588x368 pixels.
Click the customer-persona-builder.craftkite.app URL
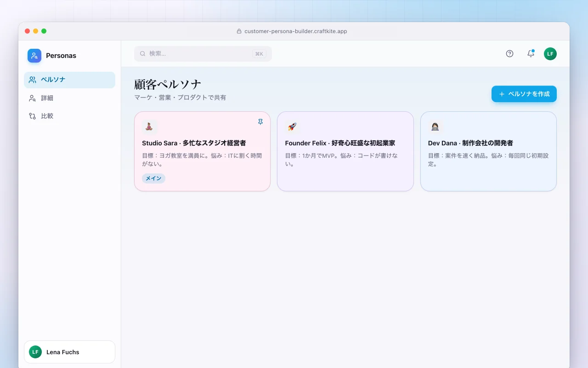[x=296, y=31]
